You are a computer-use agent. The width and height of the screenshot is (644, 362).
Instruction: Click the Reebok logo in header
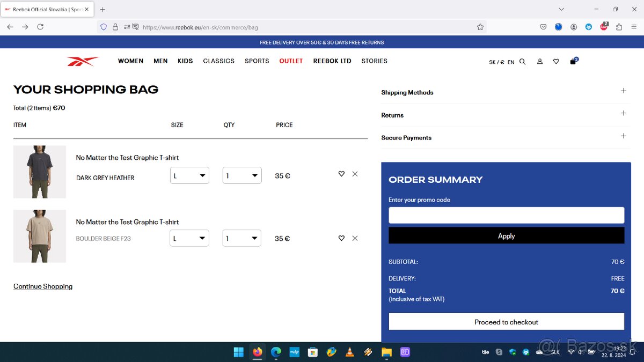[83, 61]
